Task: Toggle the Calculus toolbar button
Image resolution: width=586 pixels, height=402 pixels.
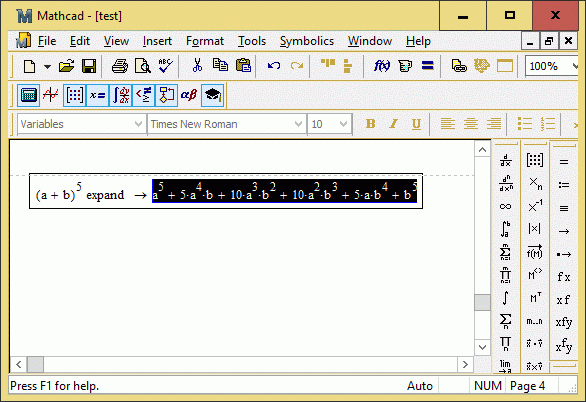Action: (x=121, y=95)
